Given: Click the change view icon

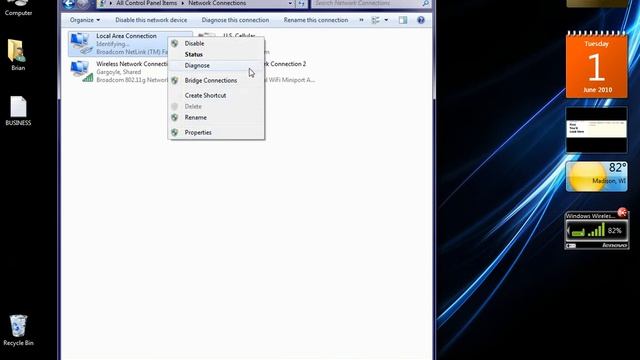Looking at the screenshot, I should coord(376,20).
